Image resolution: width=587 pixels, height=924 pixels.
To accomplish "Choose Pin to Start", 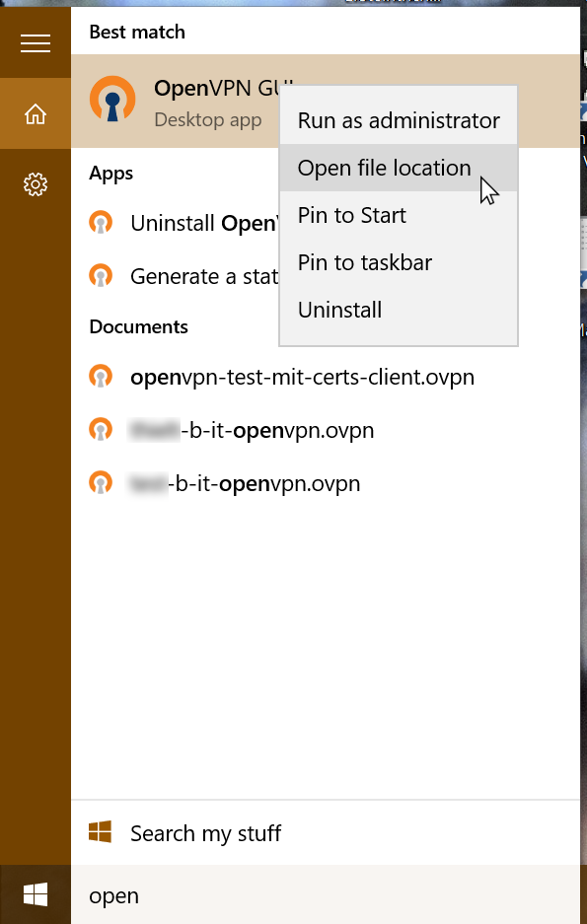I will tap(399, 215).
